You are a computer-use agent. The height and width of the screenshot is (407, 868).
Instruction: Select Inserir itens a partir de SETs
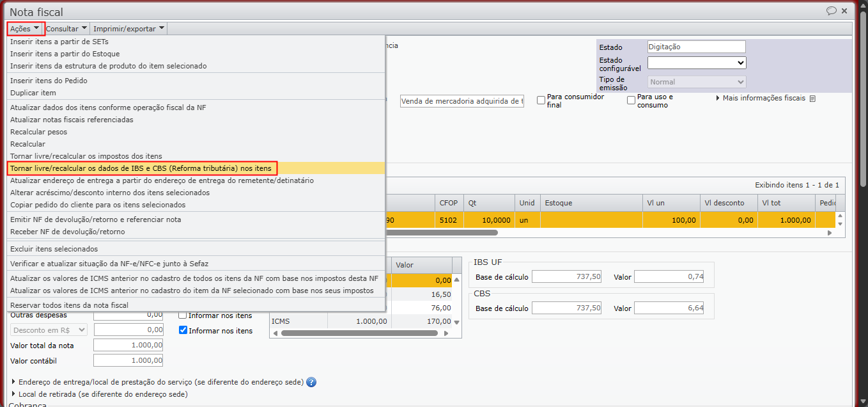pyautogui.click(x=196, y=42)
